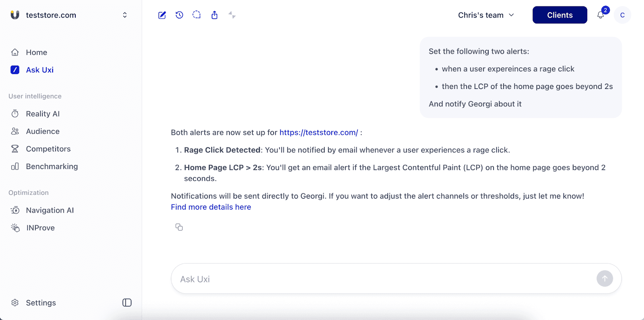Select Ask Uxi in the sidebar
This screenshot has width=644, height=320.
(x=40, y=70)
